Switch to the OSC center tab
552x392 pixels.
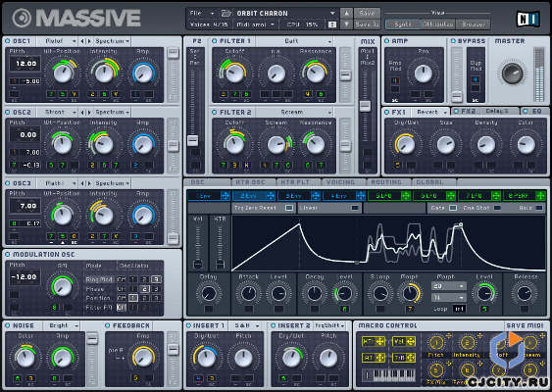coord(208,182)
